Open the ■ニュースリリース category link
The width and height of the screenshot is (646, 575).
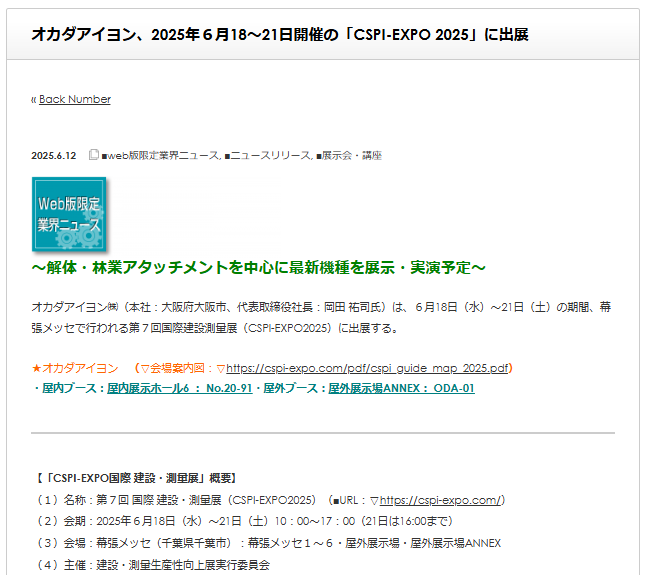(x=267, y=155)
